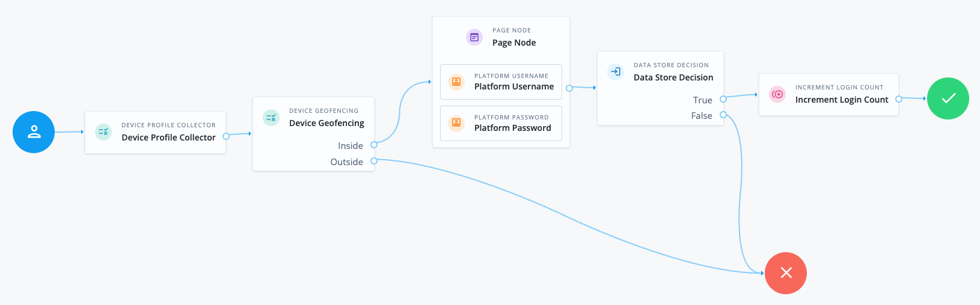Click the Inside outcome connector
This screenshot has width=980, height=305.
(x=374, y=145)
